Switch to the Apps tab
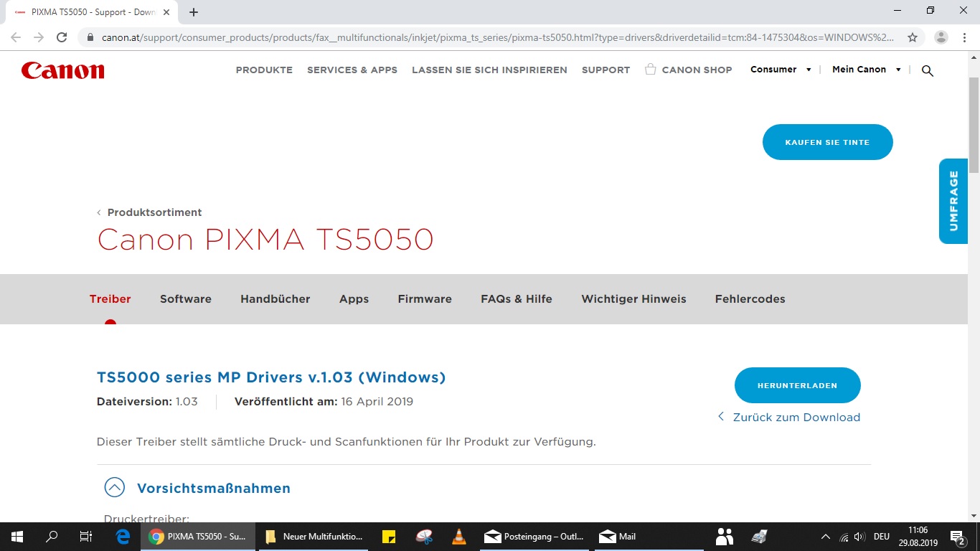This screenshot has height=551, width=980. 354,299
